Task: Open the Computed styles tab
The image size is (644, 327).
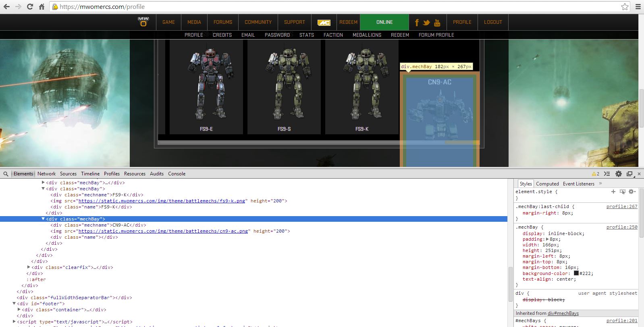Action: [547, 183]
